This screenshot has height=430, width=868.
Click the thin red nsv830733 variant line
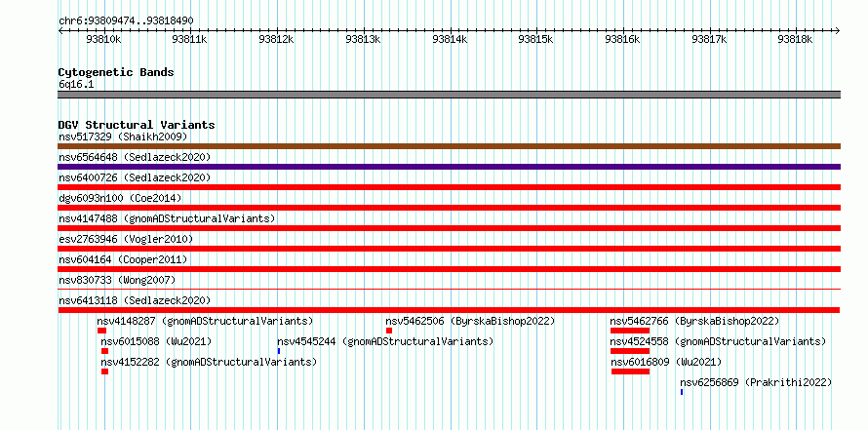pos(449,289)
